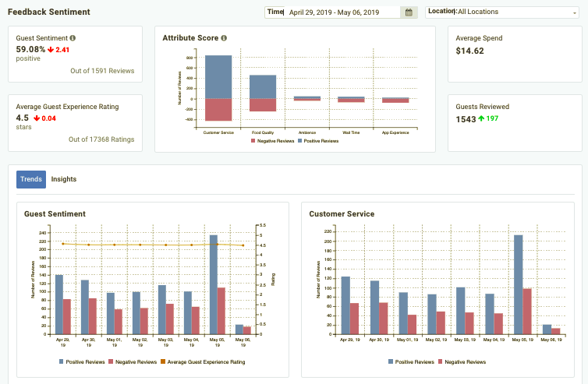Click the May 05 positive bar in Customer Service chart
588x384 pixels.
point(519,285)
